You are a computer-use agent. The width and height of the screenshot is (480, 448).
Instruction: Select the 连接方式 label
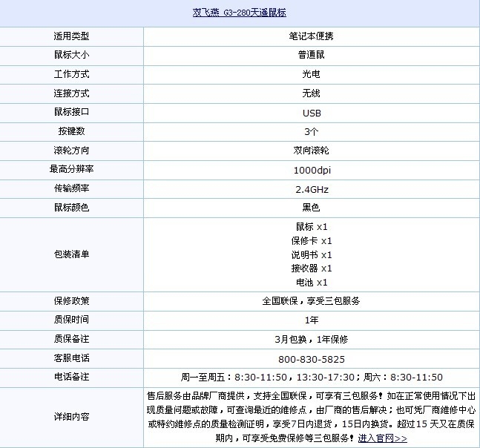(72, 93)
